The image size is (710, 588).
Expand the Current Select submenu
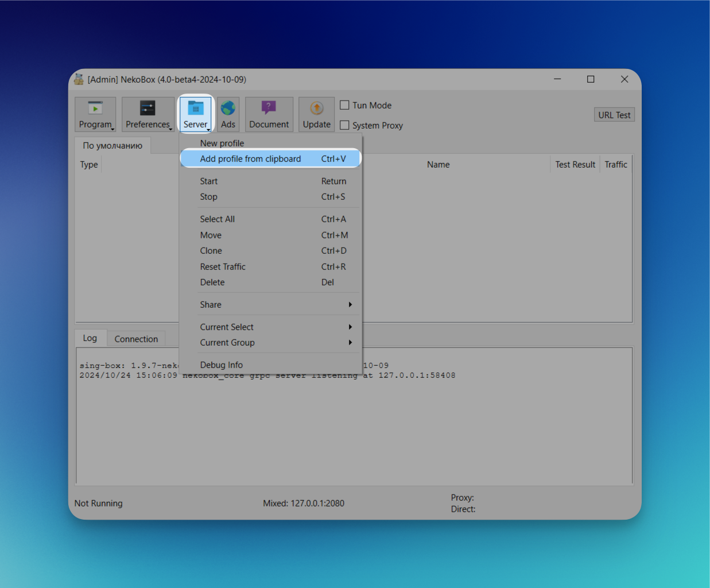(270, 327)
